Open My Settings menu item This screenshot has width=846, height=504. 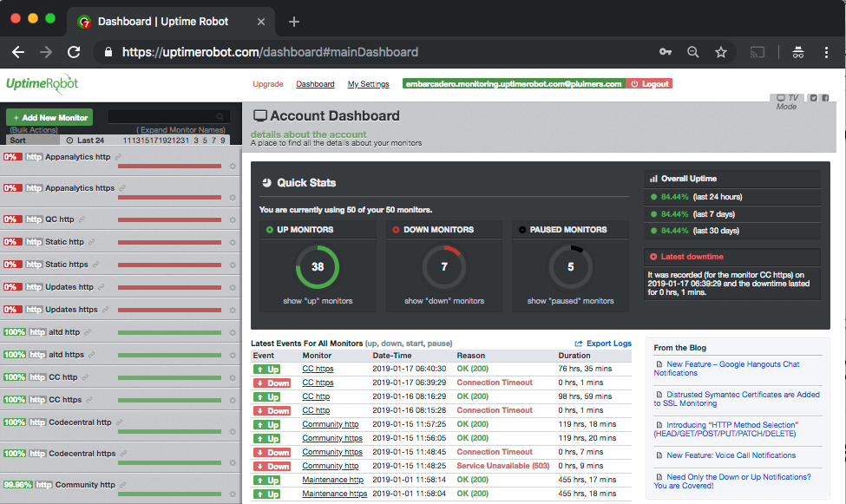click(x=368, y=84)
